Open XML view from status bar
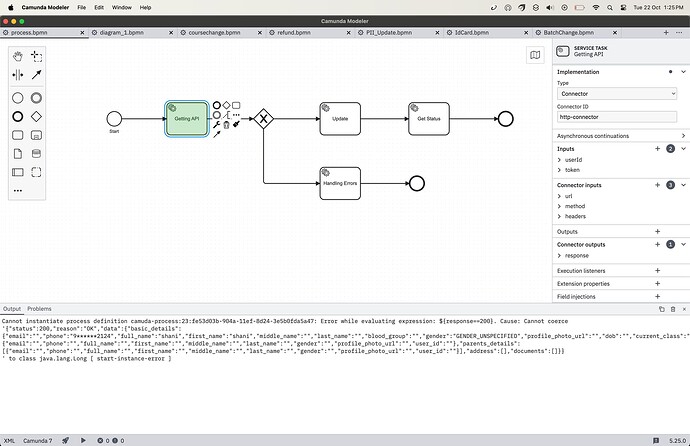Viewport: 690px width, 446px height. point(9,440)
